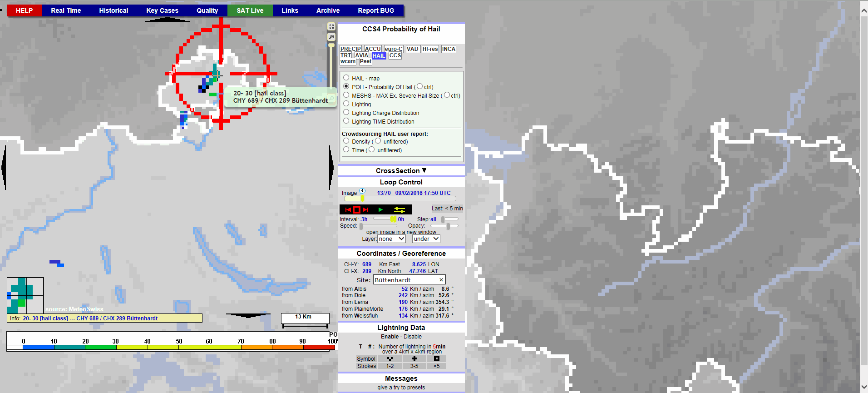Switch to the HI-res product tab
This screenshot has height=393, width=868.
430,49
